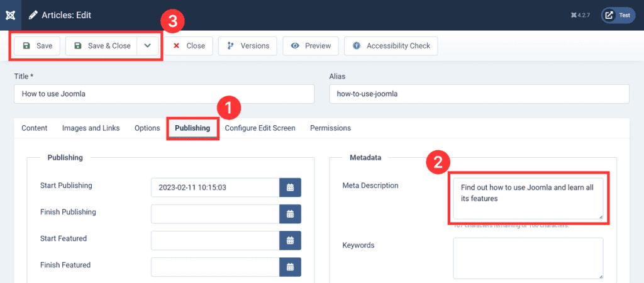The width and height of the screenshot is (644, 283).
Task: Click the Start Publishing label
Action: coord(66,186)
